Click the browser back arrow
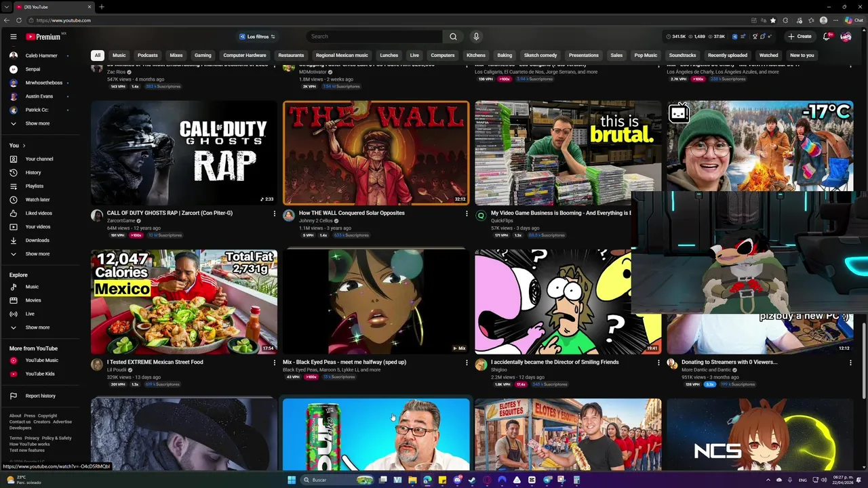 coord(7,20)
